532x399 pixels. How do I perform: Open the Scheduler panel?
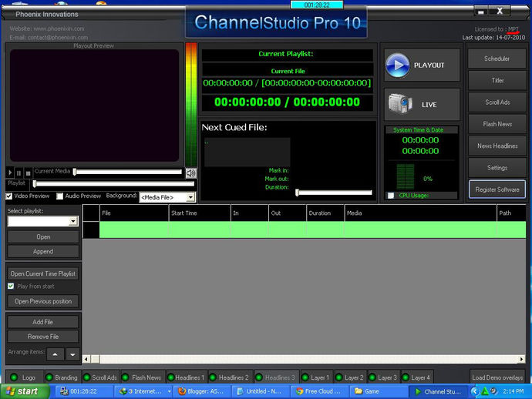tap(497, 59)
